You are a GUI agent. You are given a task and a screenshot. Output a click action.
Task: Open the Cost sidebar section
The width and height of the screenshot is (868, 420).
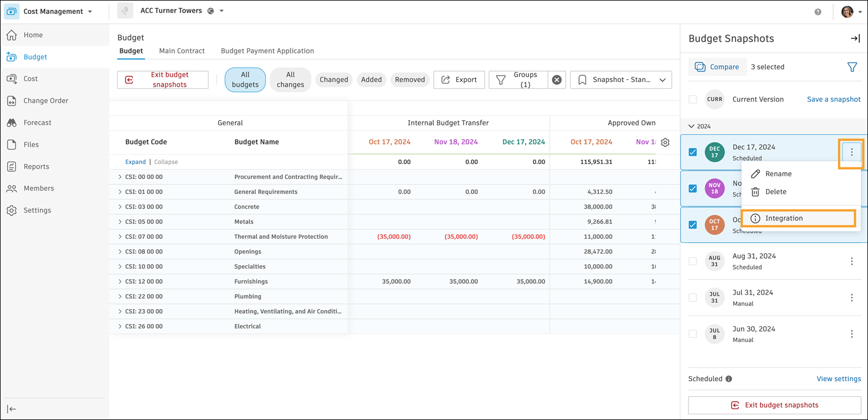pyautogui.click(x=54, y=79)
